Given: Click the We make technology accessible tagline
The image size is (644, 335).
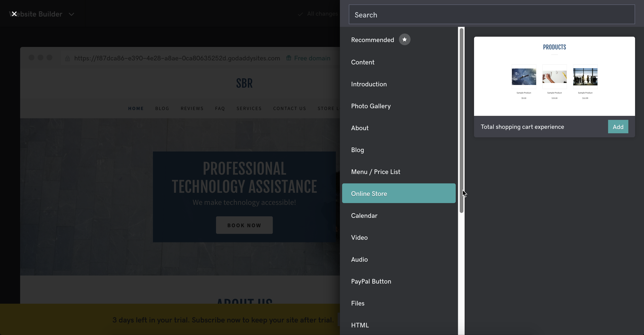Looking at the screenshot, I should [x=244, y=202].
